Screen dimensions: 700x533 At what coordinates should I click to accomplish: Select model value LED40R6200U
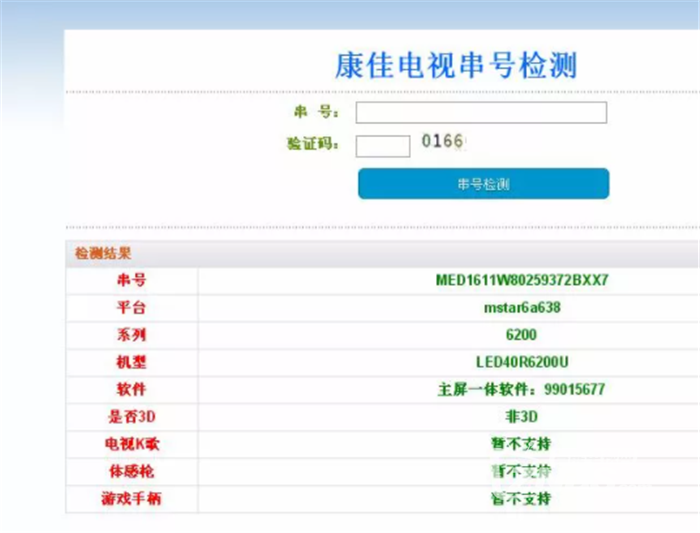[x=522, y=362]
